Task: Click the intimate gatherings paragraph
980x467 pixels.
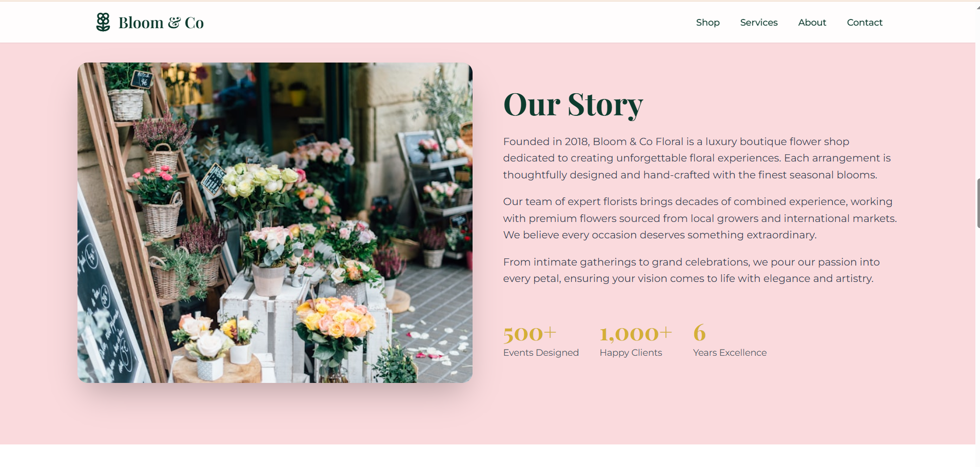Action: [x=691, y=270]
